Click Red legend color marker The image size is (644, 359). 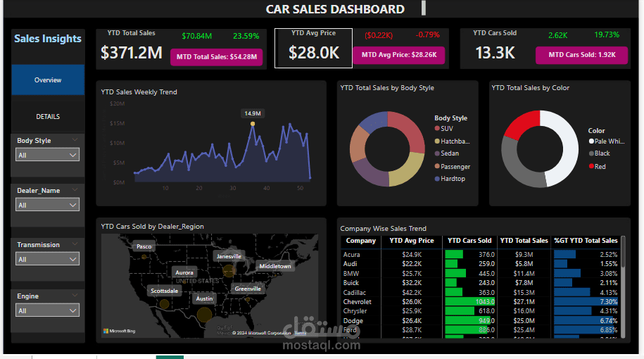[x=591, y=166]
